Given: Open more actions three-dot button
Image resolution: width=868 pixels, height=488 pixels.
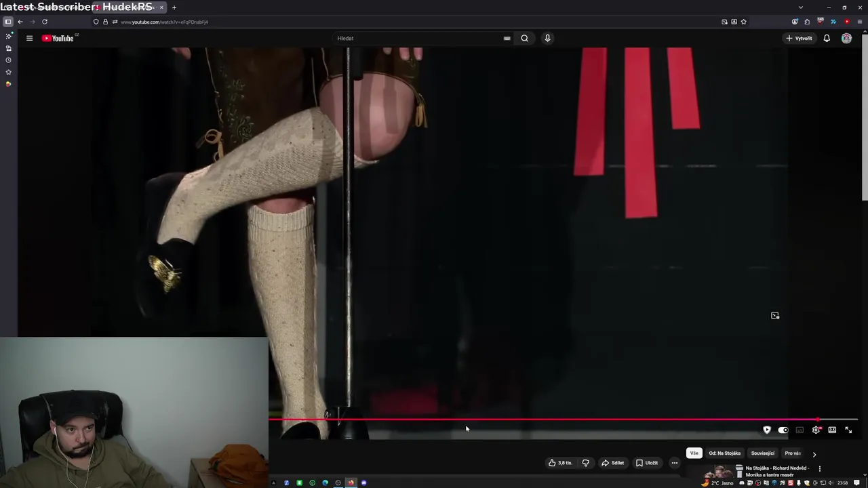Looking at the screenshot, I should point(674,463).
